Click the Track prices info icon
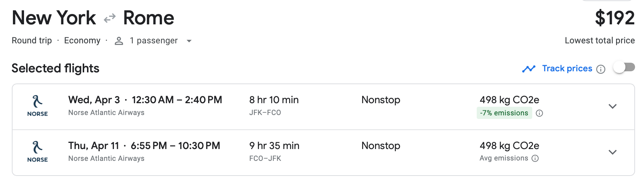This screenshot has height=182, width=644. coord(601,69)
